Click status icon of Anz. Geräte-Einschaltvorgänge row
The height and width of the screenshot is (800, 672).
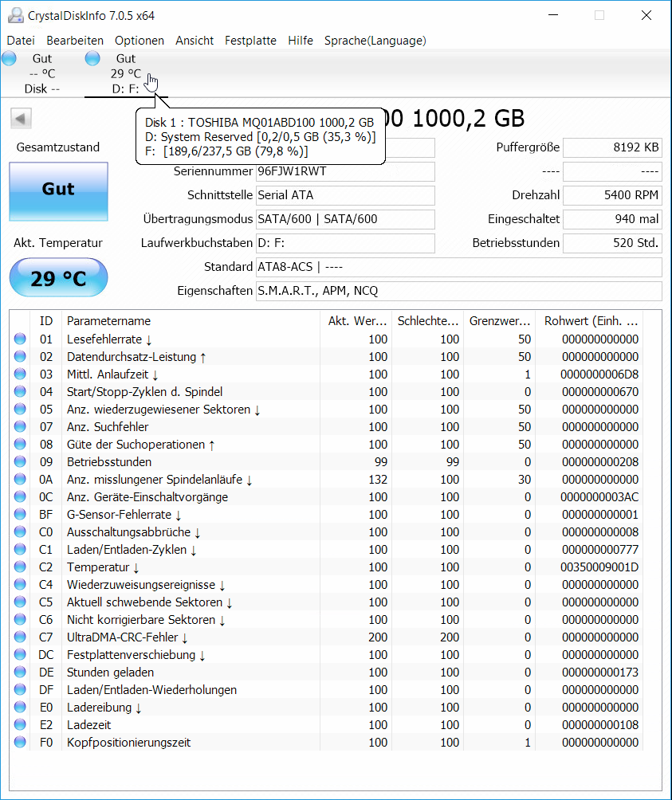[x=20, y=496]
